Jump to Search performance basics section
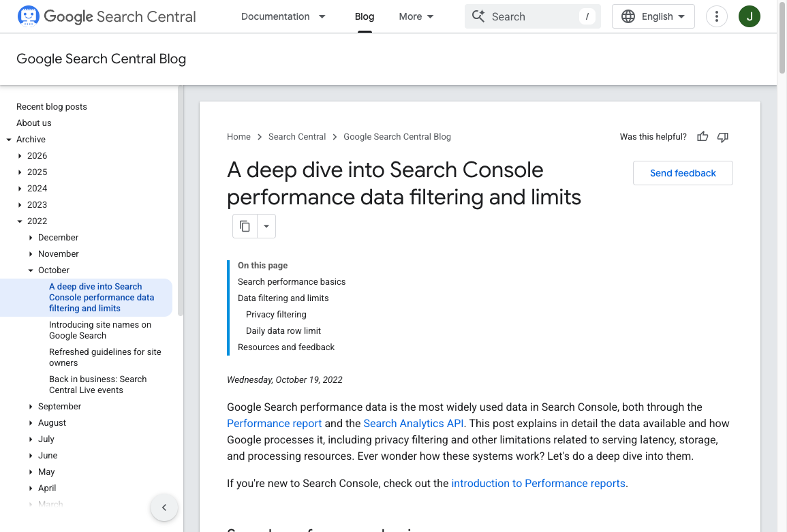 coord(292,281)
